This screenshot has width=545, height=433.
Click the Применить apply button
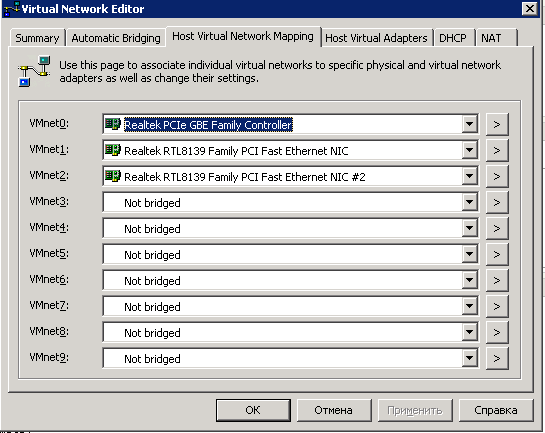(x=415, y=410)
